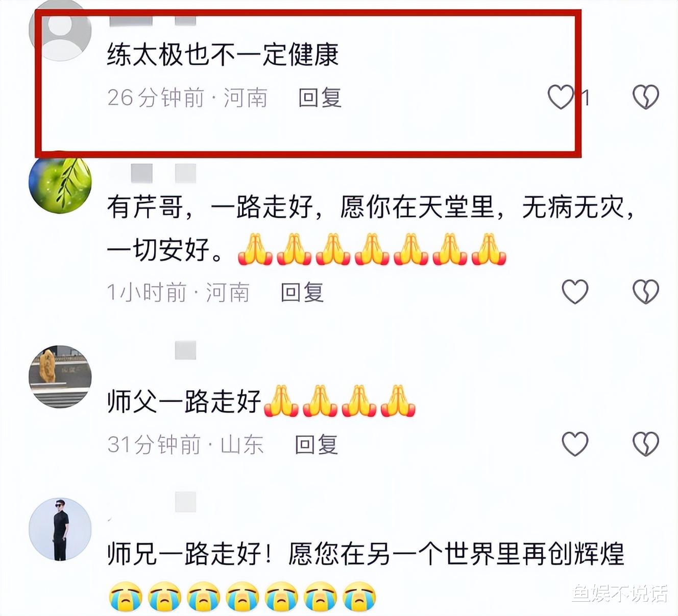Like the 有芹哥一路走好 comment
Image resolution: width=678 pixels, height=616 pixels.
click(575, 292)
